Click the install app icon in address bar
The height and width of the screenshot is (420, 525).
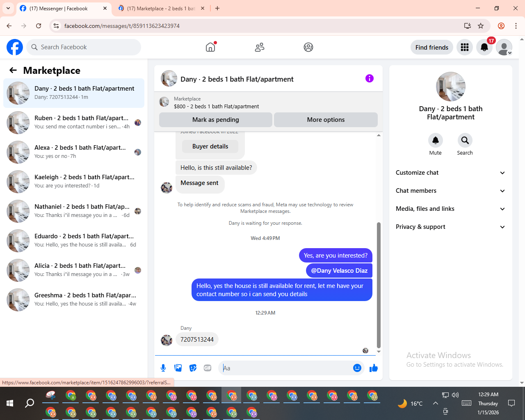(x=467, y=26)
